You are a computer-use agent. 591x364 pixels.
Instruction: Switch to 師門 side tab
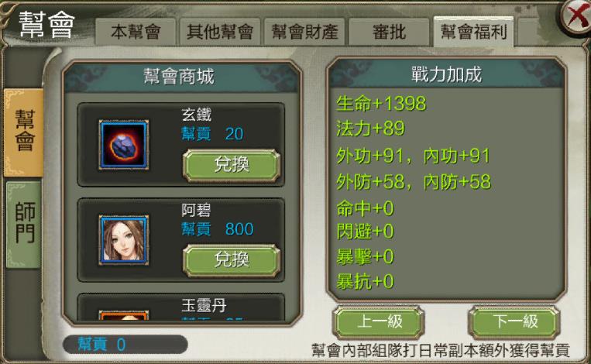tap(24, 225)
